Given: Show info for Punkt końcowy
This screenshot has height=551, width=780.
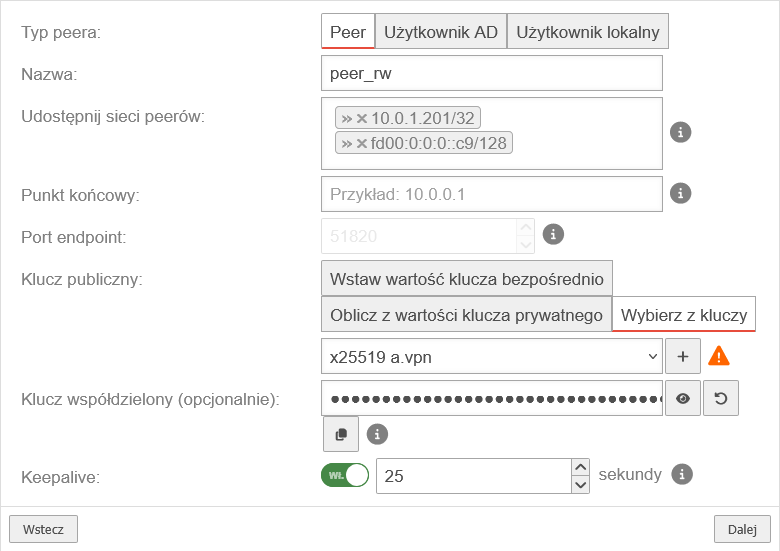Looking at the screenshot, I should pyautogui.click(x=681, y=193).
